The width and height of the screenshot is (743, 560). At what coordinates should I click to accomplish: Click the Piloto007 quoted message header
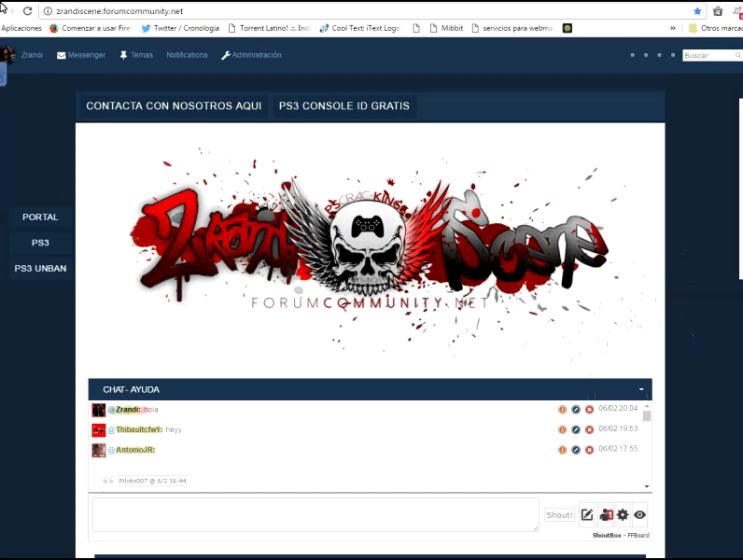152,481
